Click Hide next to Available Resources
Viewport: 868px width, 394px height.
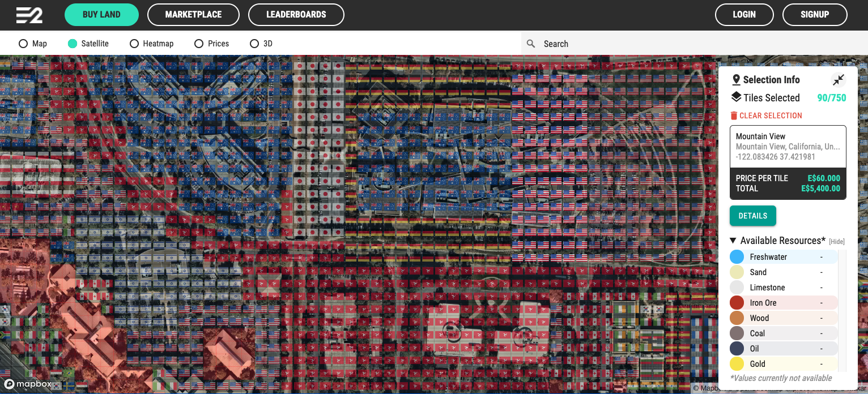pos(837,241)
